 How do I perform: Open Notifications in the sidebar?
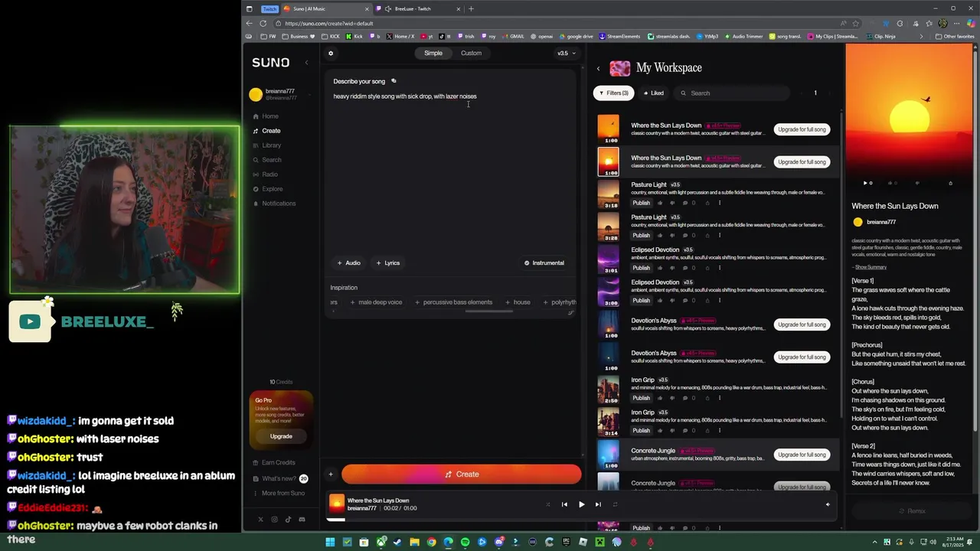(x=273, y=204)
